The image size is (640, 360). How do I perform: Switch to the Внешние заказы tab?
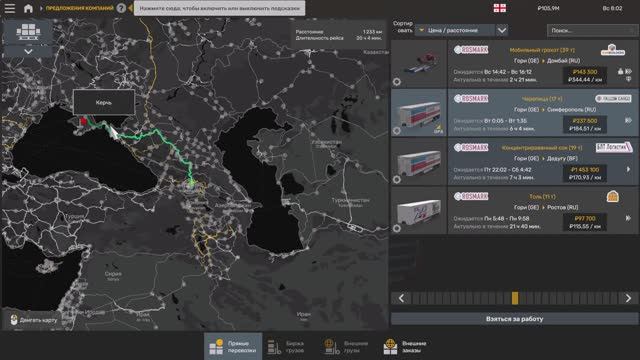406,347
